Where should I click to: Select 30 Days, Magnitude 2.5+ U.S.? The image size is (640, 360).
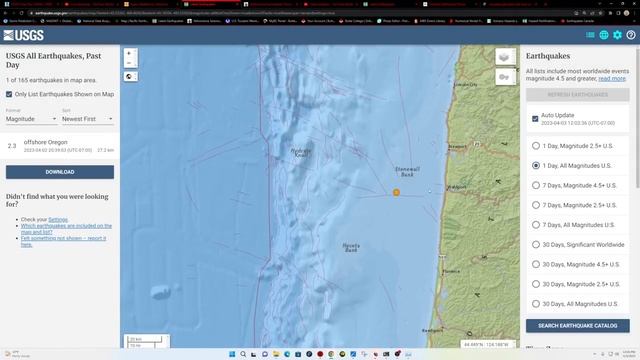coord(536,284)
